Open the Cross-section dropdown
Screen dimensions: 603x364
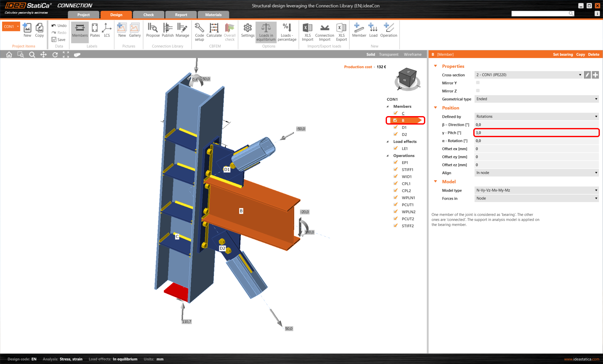point(579,75)
